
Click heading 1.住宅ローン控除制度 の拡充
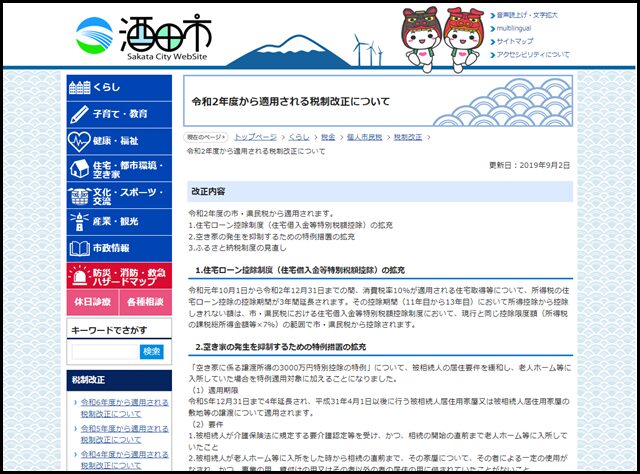pyautogui.click(x=300, y=270)
